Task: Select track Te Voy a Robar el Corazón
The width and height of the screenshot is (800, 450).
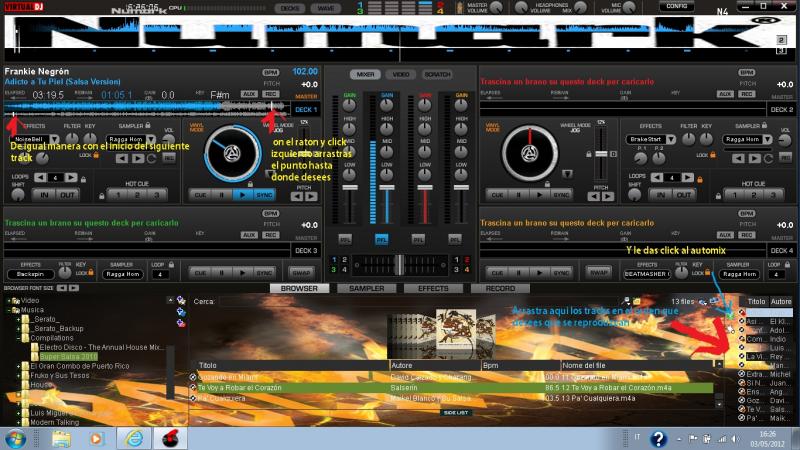Action: [451, 388]
